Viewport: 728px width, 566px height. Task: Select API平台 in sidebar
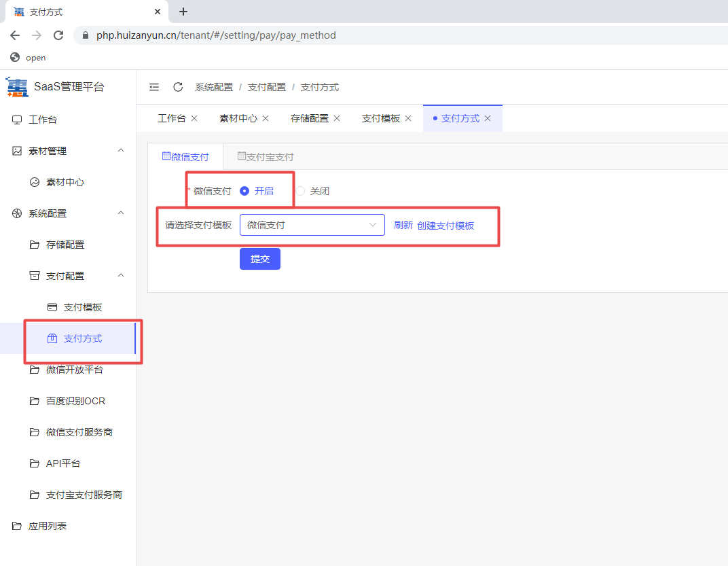tap(68, 463)
